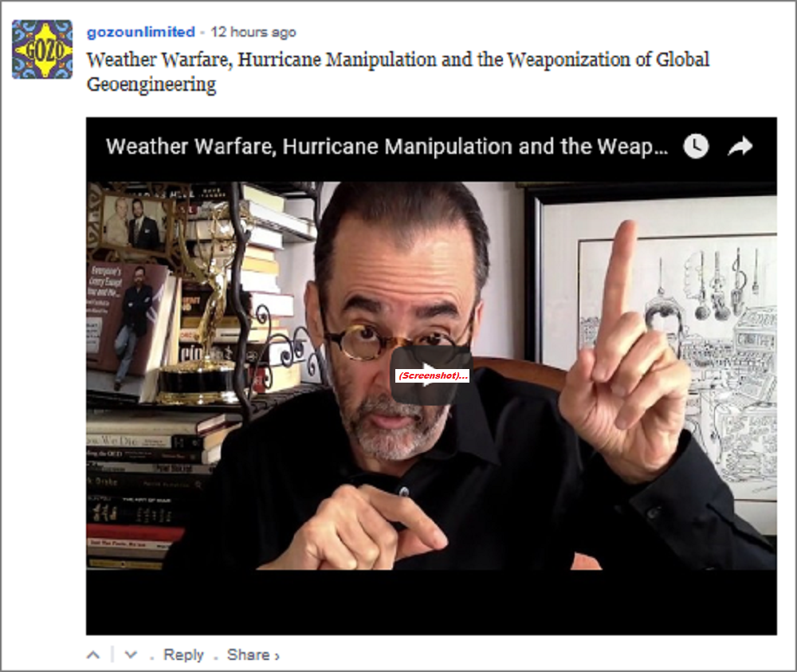The height and width of the screenshot is (672, 797).
Task: Click the comment headline text
Action: click(398, 72)
